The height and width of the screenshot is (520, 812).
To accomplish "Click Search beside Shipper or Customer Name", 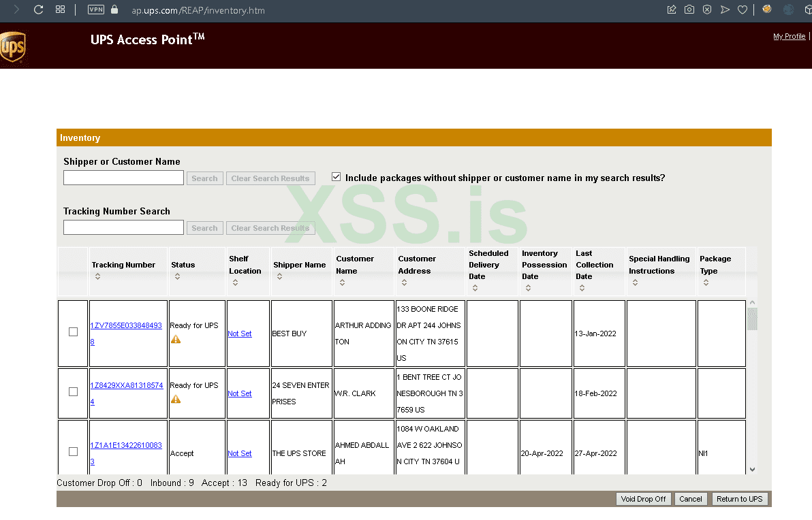I will (204, 178).
